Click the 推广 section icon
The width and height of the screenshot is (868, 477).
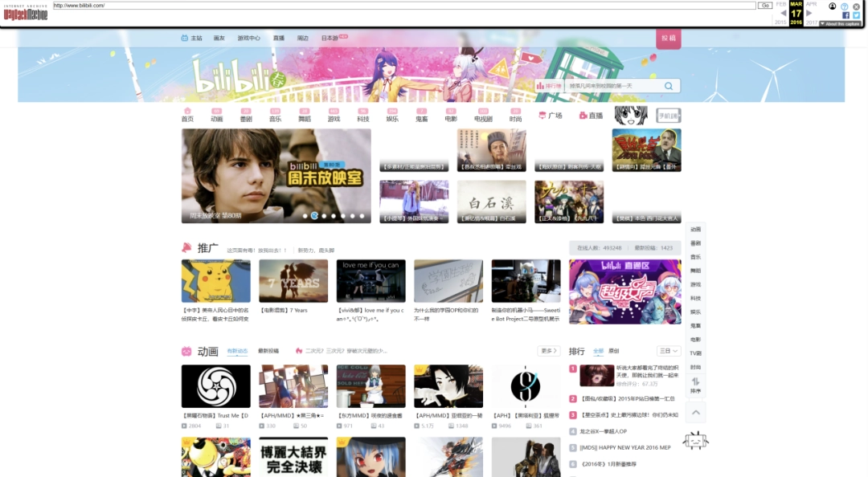tap(186, 247)
